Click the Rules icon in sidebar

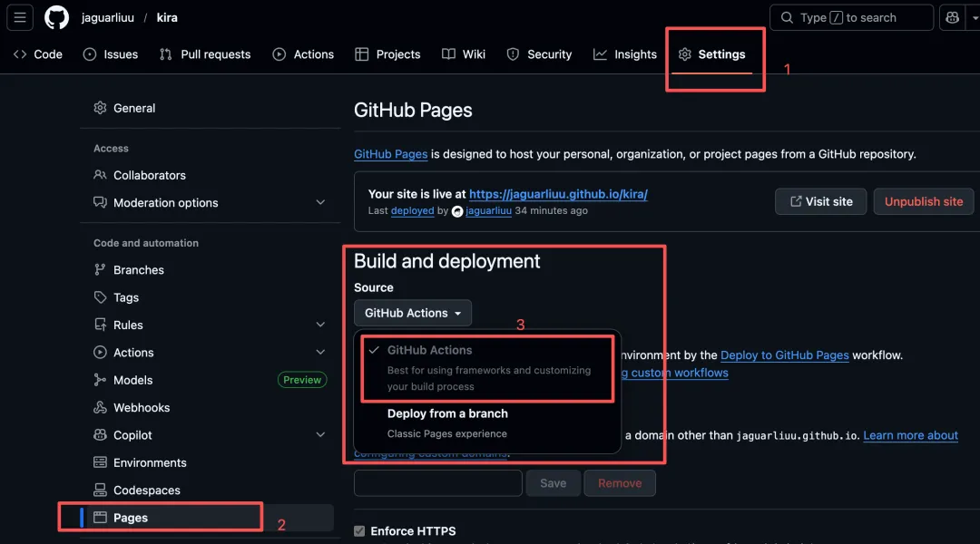(x=100, y=325)
